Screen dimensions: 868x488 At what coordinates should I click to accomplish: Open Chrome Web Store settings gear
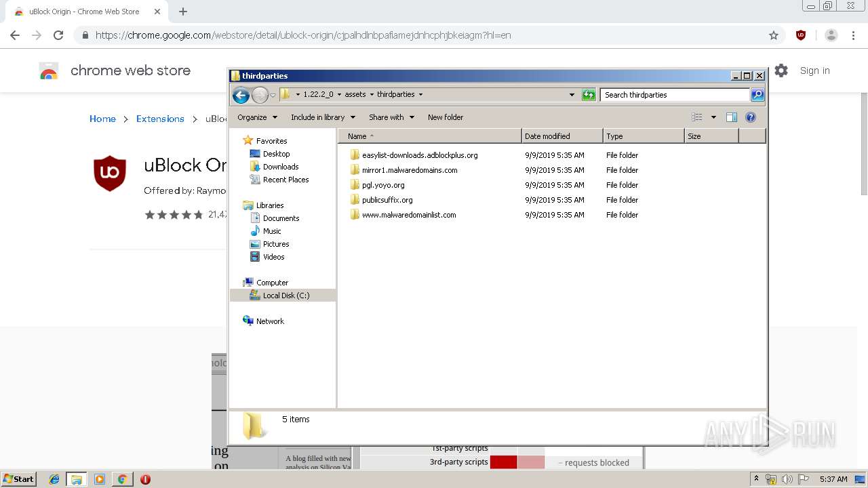click(x=781, y=70)
